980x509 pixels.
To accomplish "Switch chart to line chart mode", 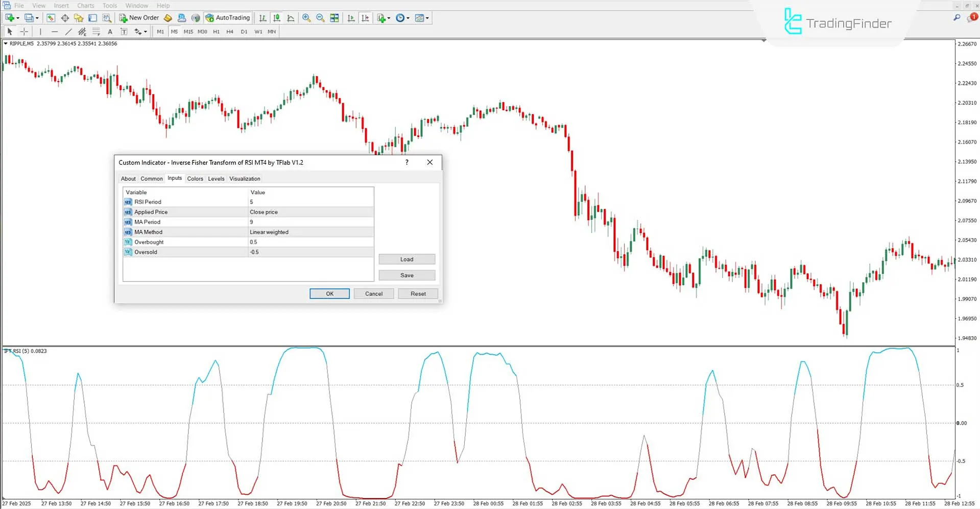I will coord(290,17).
